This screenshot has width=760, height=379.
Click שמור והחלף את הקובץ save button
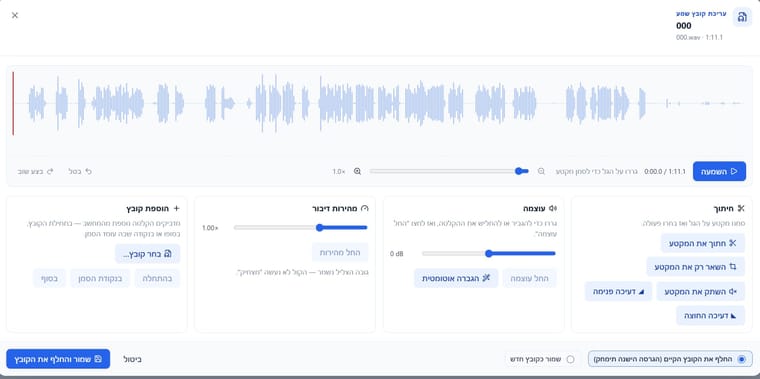point(58,359)
